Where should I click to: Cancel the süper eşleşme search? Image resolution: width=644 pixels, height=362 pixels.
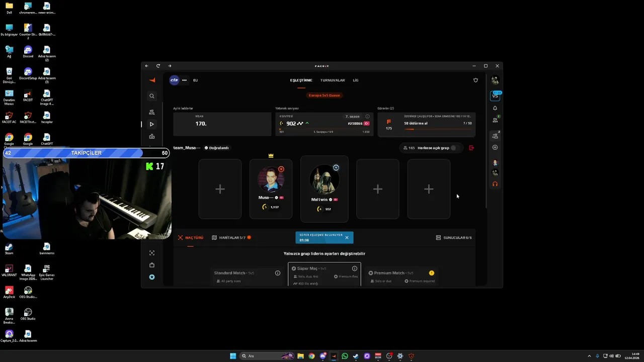347,237
